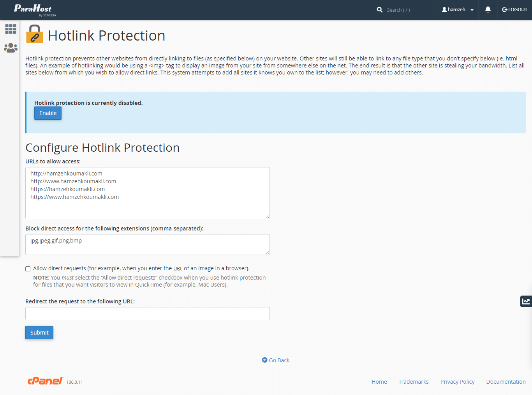Open the grid tools icon in sidebar
Image resolution: width=532 pixels, height=395 pixels.
11,29
